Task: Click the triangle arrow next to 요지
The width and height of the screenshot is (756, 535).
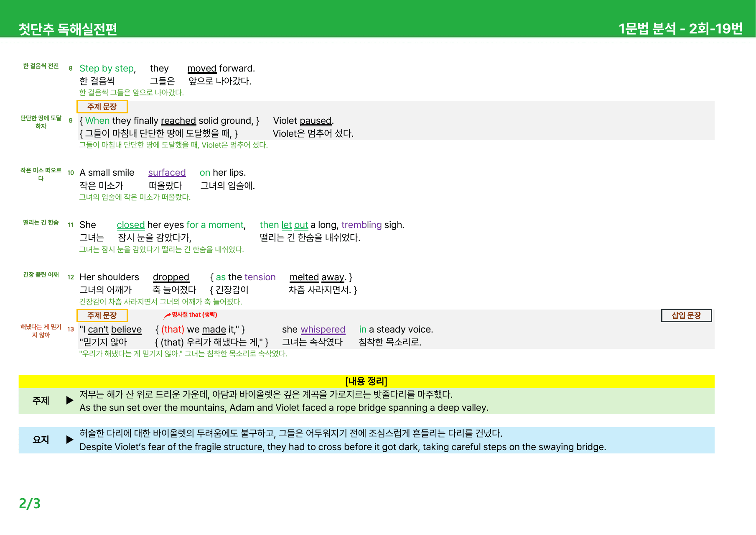Action: (x=70, y=440)
